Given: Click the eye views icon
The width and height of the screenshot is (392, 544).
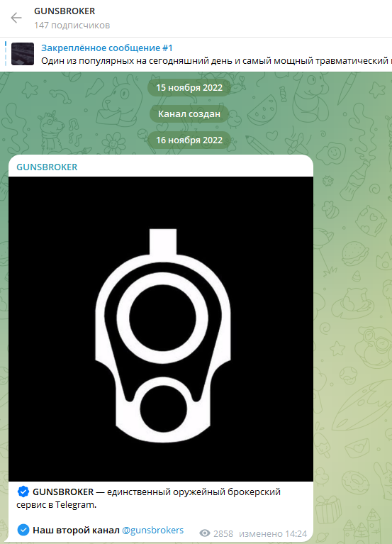Looking at the screenshot, I should (x=205, y=533).
